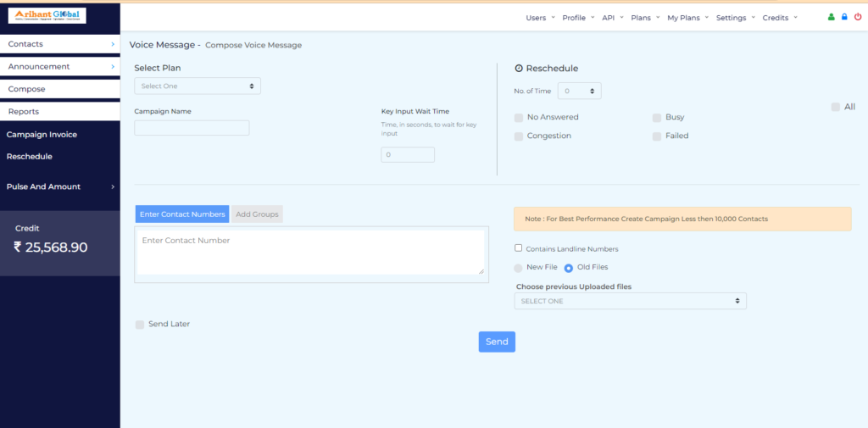Expand the API menu
The width and height of the screenshot is (868, 428).
coord(613,18)
